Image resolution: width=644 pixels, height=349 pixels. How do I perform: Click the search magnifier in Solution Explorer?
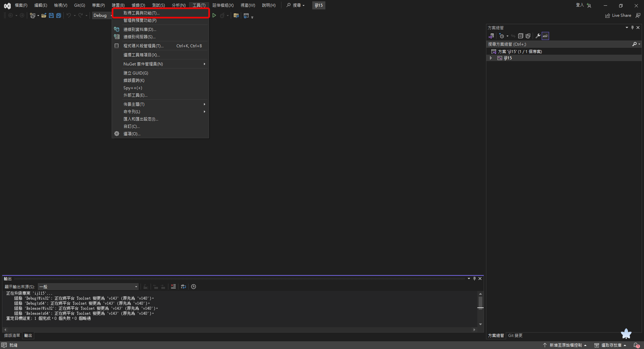tap(635, 44)
